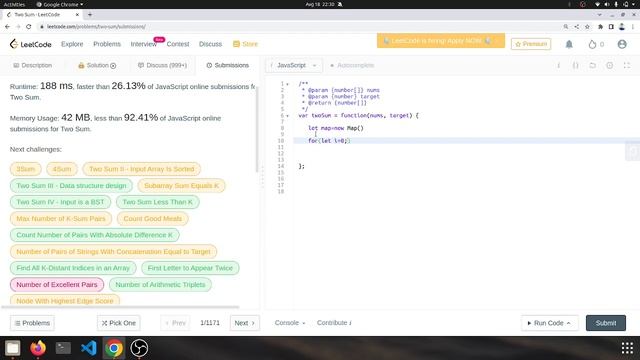Viewport: 640px width, 360px height.
Task: Open the Problems nav item
Action: coord(107,44)
